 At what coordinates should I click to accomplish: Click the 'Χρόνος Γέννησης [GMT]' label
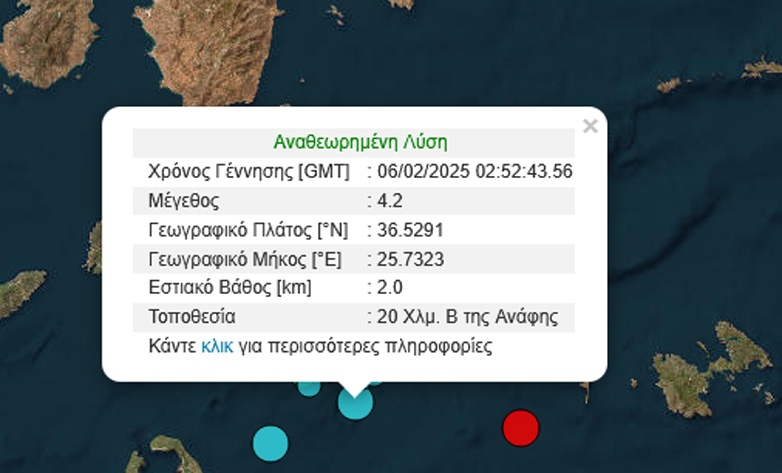tap(248, 171)
